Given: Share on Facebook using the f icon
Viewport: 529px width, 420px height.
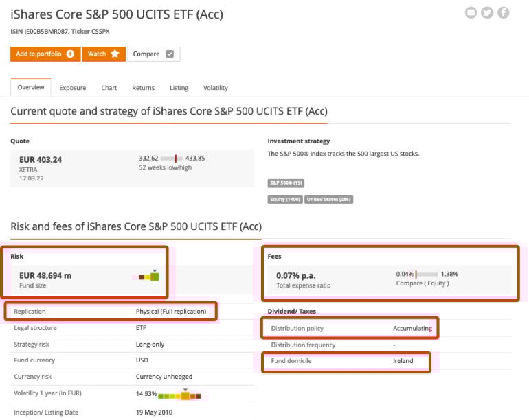Looking at the screenshot, I should 504,12.
